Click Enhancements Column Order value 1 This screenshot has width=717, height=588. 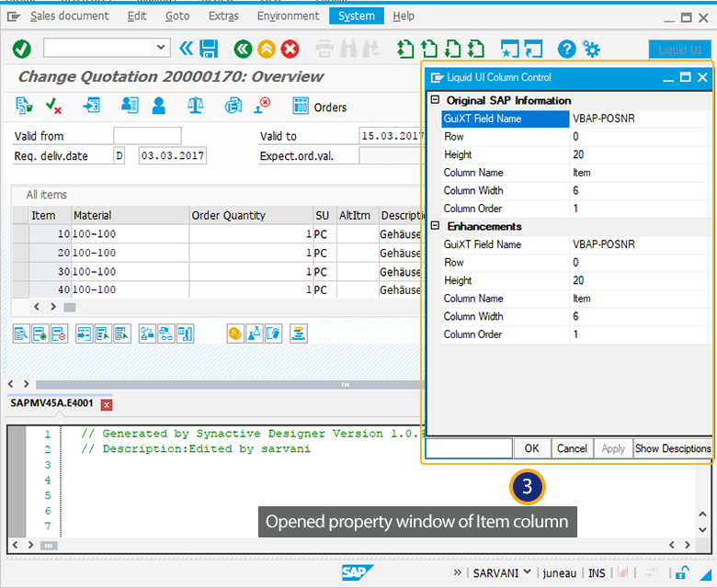[x=640, y=334]
